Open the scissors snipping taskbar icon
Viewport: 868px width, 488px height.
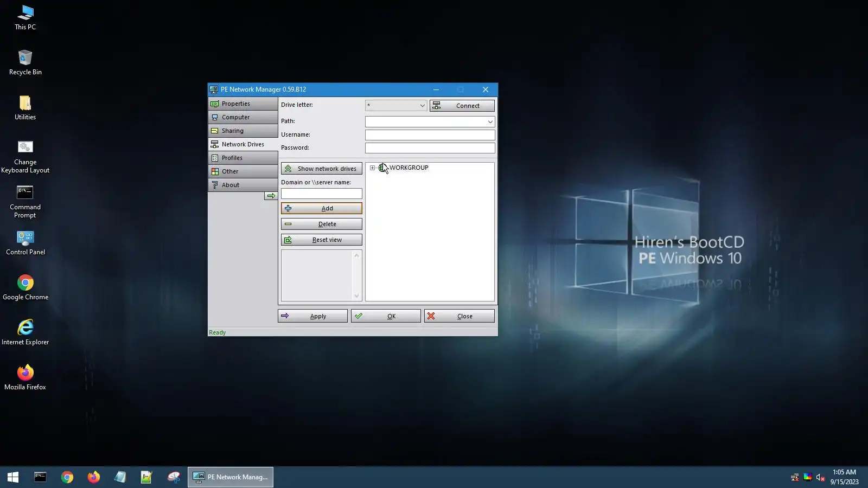pos(174,477)
